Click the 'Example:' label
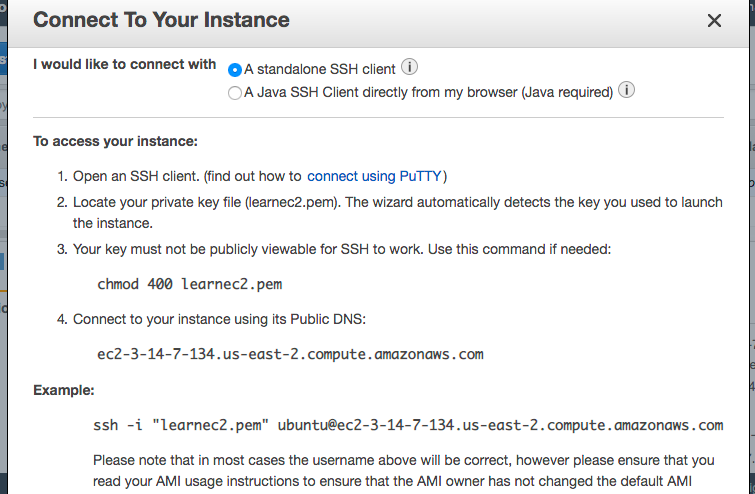Screen dimensions: 755x494 tap(62, 389)
